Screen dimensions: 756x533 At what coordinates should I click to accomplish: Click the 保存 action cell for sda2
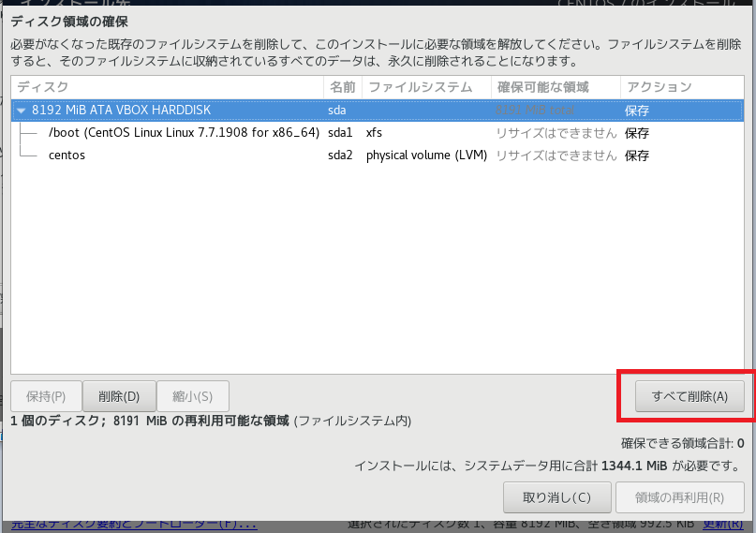pos(637,155)
